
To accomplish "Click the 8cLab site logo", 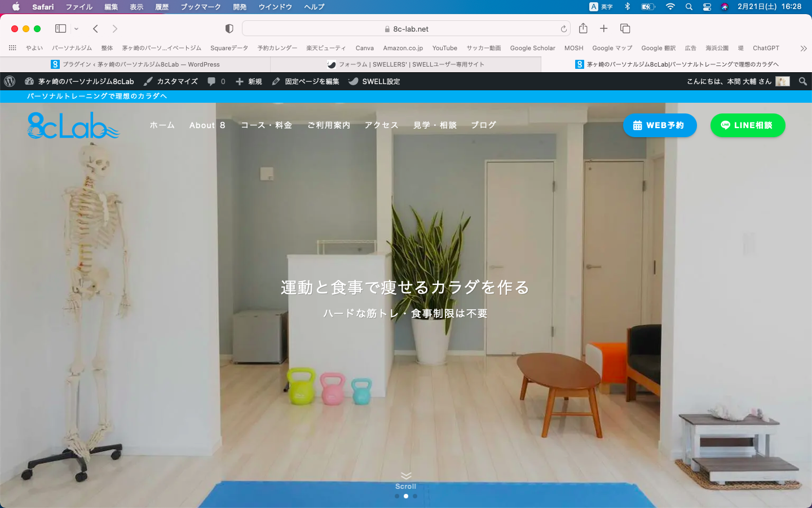I will 73,125.
